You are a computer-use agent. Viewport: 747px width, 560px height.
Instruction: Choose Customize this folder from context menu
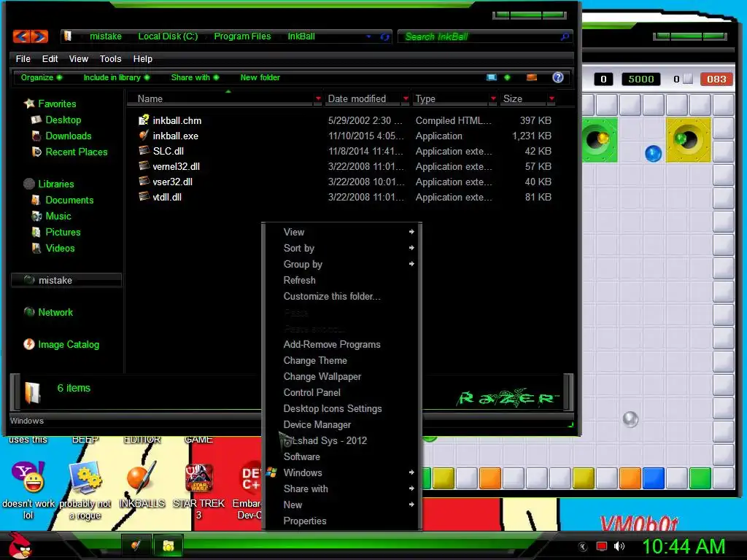pyautogui.click(x=342, y=296)
